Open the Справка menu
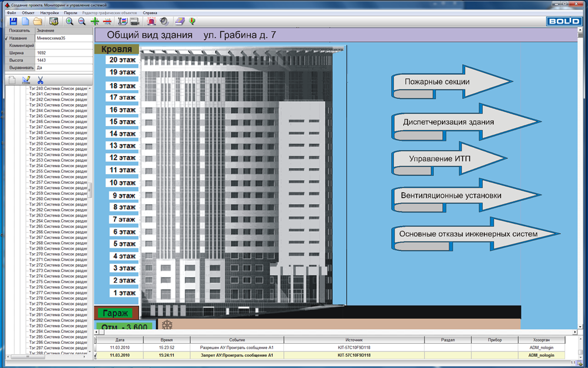The height and width of the screenshot is (368, 588). coord(150,12)
